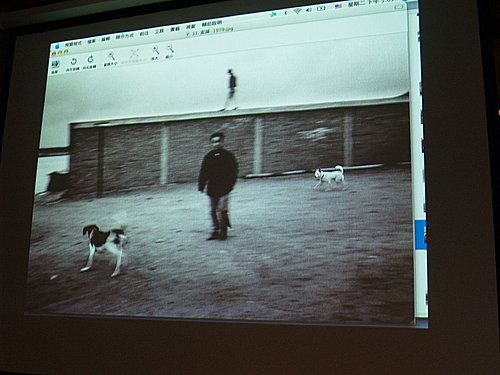
Task: Click the 1979.jpg window title
Action: pos(211,32)
